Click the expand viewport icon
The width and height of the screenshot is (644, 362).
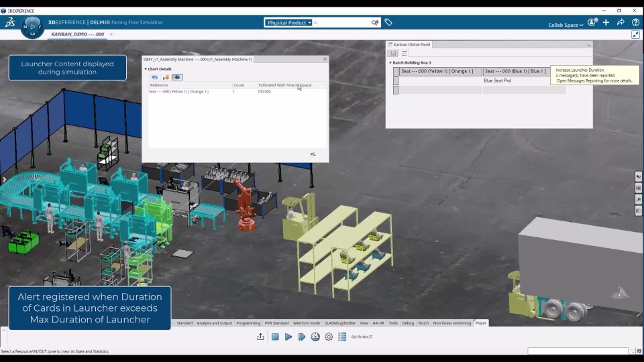click(635, 35)
